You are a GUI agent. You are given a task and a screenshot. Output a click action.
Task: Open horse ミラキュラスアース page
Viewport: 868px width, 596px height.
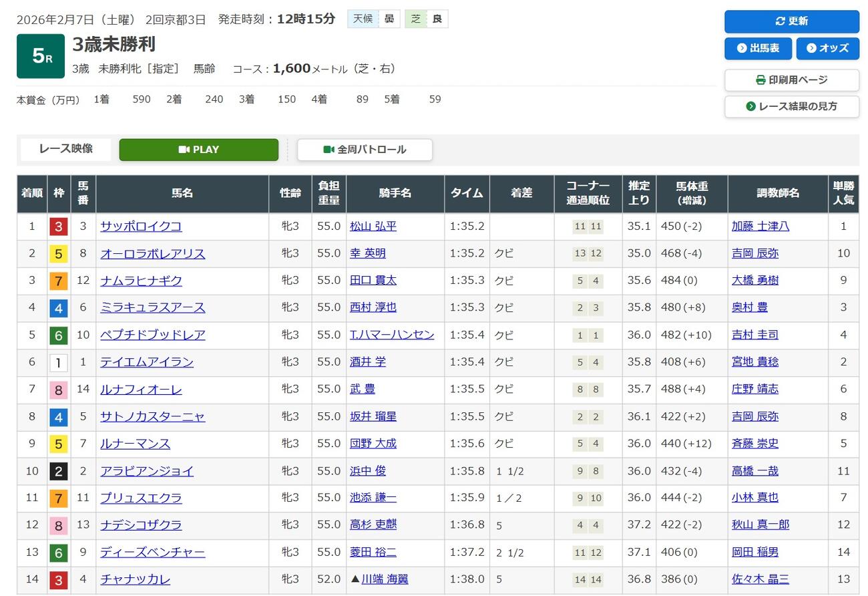153,308
